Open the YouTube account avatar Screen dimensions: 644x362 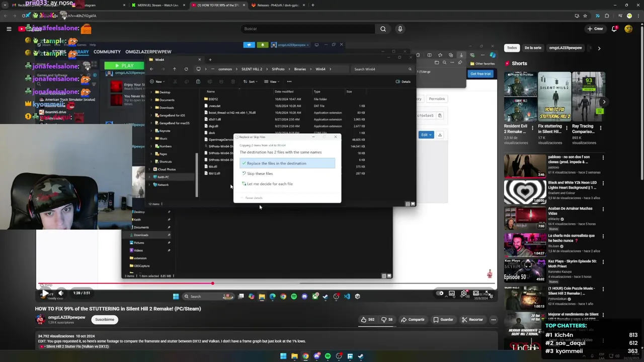tap(628, 29)
